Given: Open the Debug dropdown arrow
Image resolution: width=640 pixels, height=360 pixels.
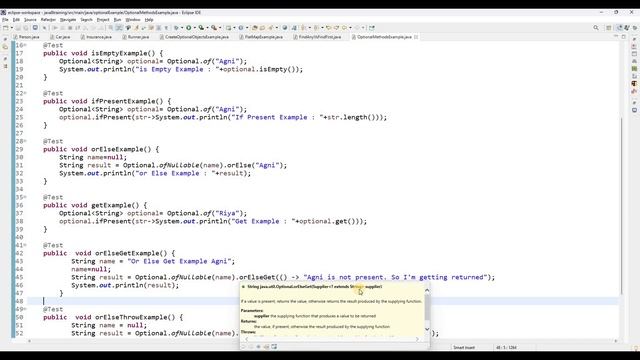Looking at the screenshot, I should click(182, 28).
